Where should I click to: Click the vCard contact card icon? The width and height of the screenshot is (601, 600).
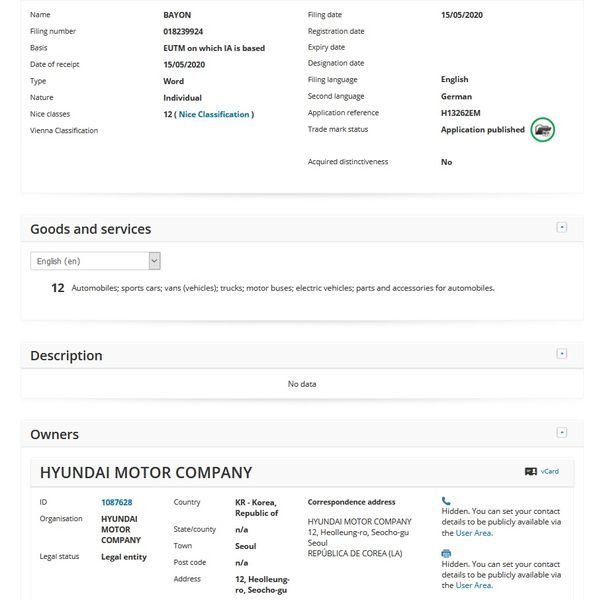tap(531, 471)
